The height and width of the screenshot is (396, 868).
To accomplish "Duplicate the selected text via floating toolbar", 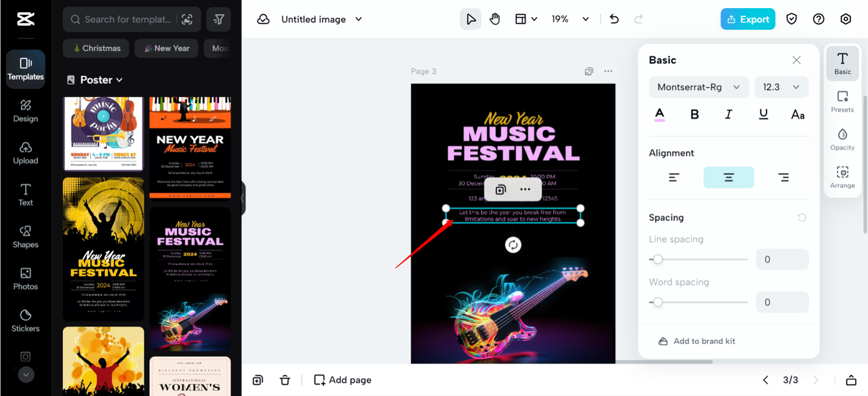I will point(500,189).
